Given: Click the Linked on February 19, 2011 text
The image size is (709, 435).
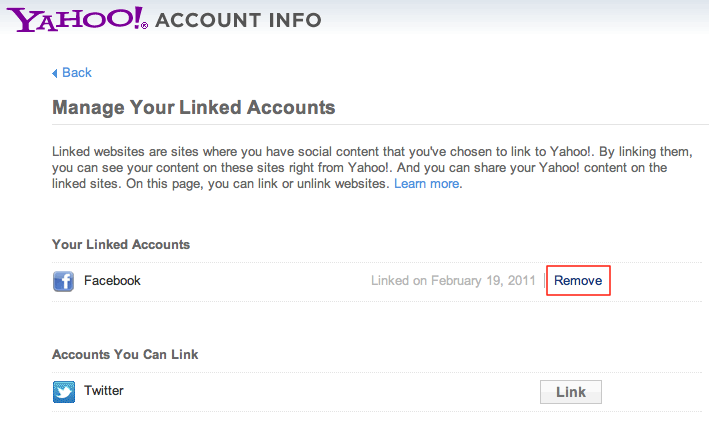Looking at the screenshot, I should point(453,280).
